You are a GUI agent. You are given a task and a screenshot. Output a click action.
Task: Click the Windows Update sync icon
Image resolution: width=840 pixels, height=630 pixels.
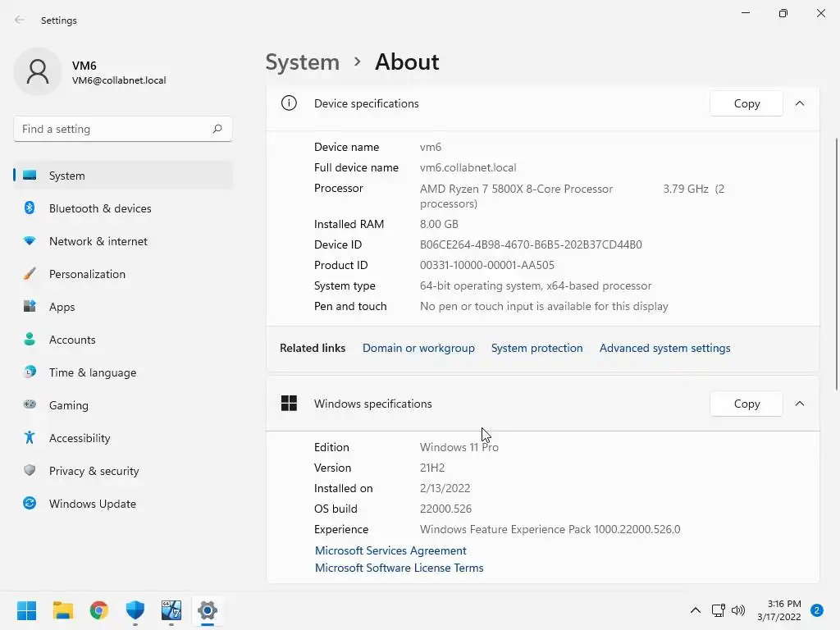(x=30, y=503)
